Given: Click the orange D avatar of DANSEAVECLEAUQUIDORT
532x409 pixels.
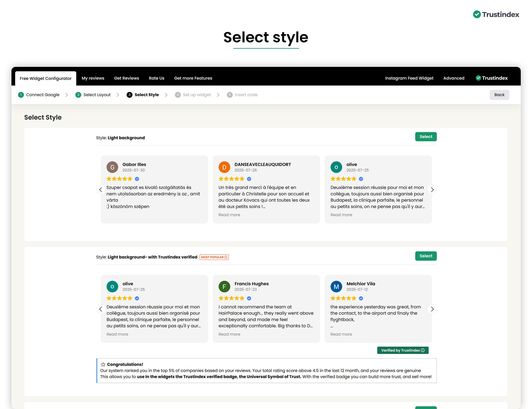Looking at the screenshot, I should coord(224,167).
